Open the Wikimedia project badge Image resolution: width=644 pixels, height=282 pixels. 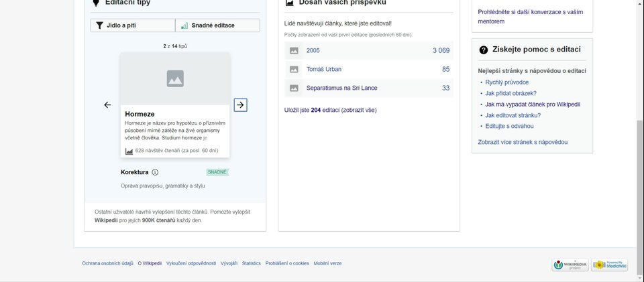click(x=570, y=265)
